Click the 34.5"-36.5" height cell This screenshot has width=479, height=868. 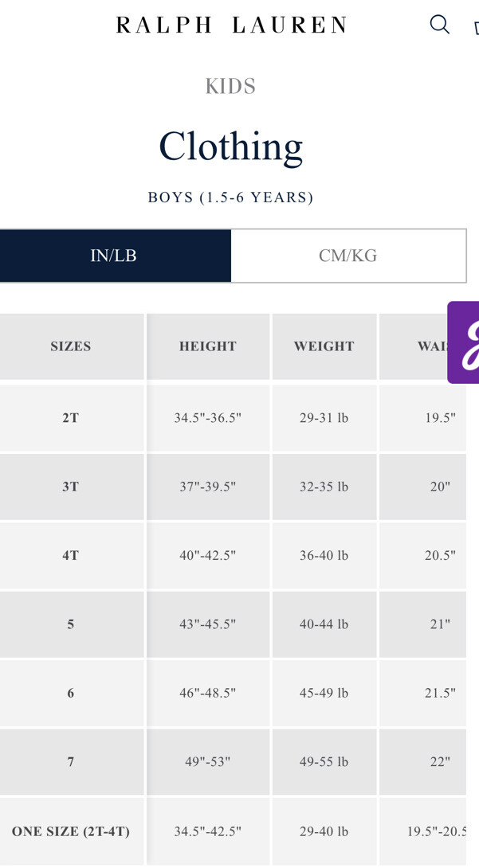coord(208,418)
